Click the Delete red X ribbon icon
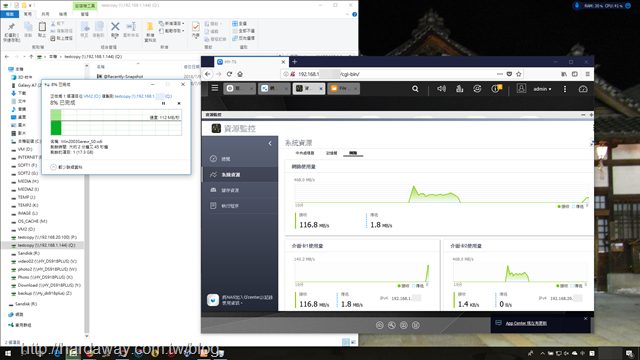The width and height of the screenshot is (640, 360). [x=115, y=29]
